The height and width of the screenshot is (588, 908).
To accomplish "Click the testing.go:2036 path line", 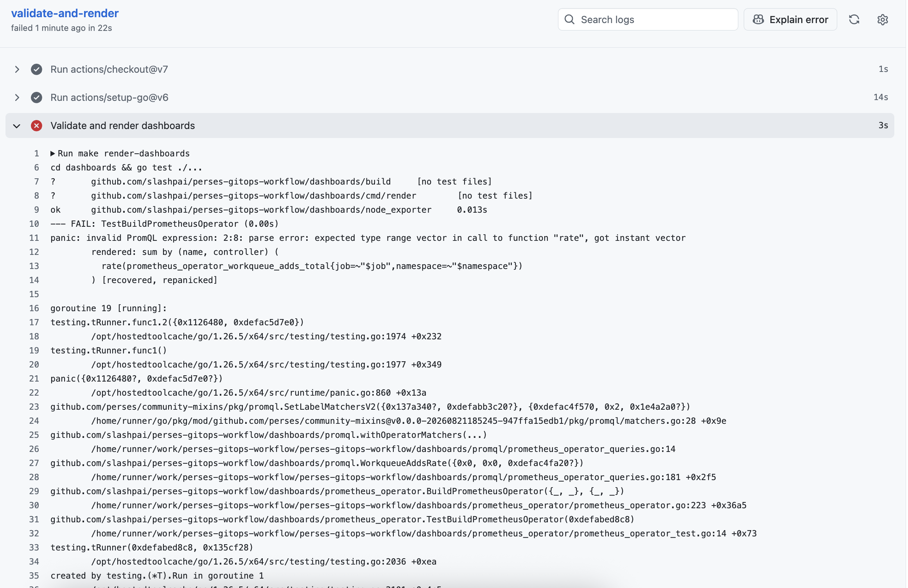I will click(x=264, y=562).
